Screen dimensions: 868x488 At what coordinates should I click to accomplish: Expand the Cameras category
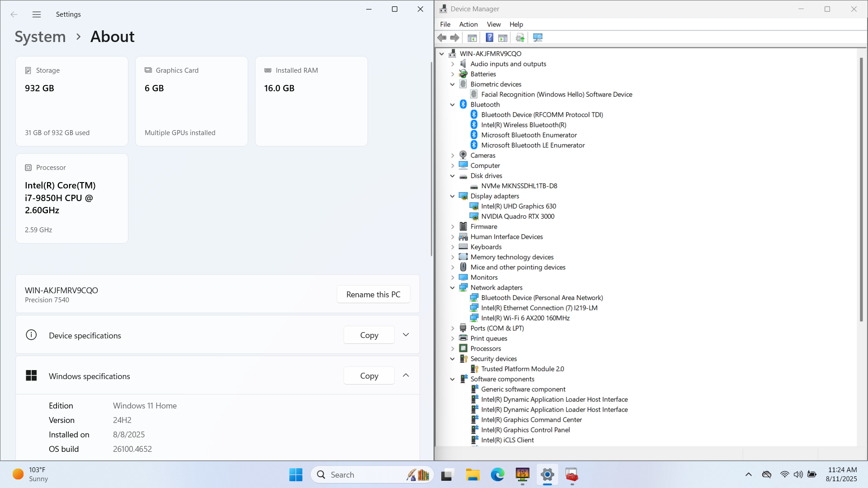coord(452,155)
